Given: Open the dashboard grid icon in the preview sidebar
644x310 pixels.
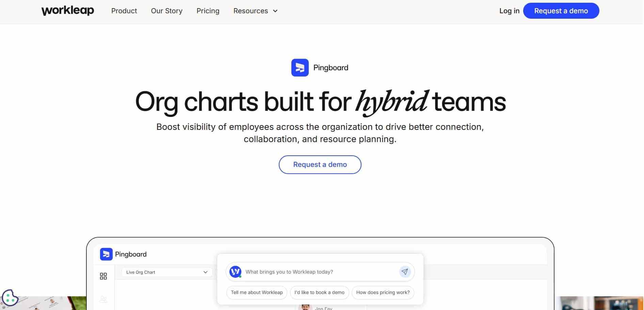Looking at the screenshot, I should click(103, 276).
